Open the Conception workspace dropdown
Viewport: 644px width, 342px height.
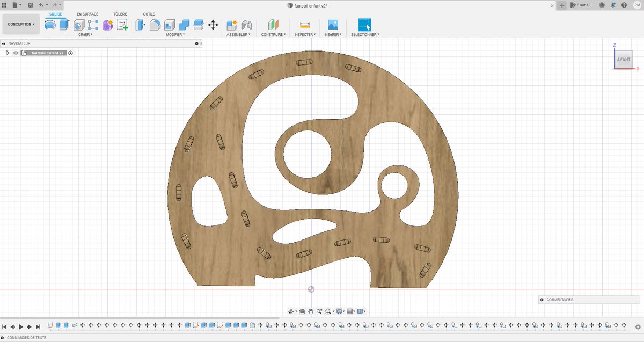click(21, 24)
